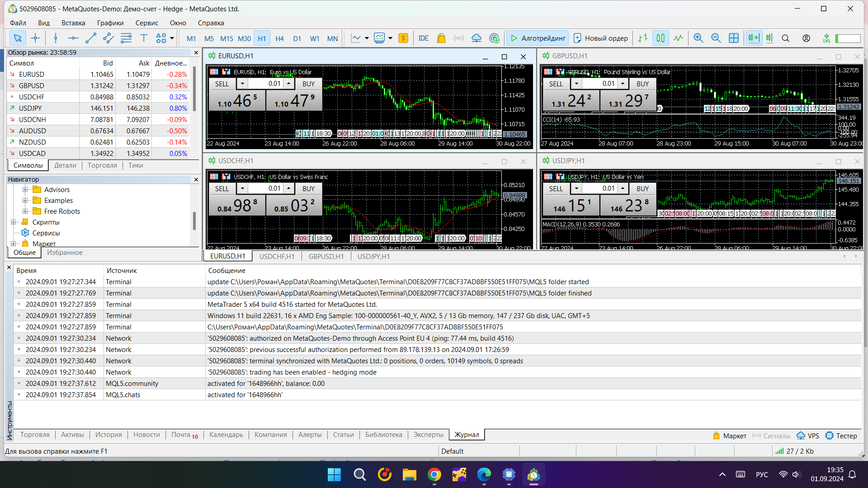The image size is (868, 488).
Task: Switch chart to candlestick view
Action: (660, 38)
